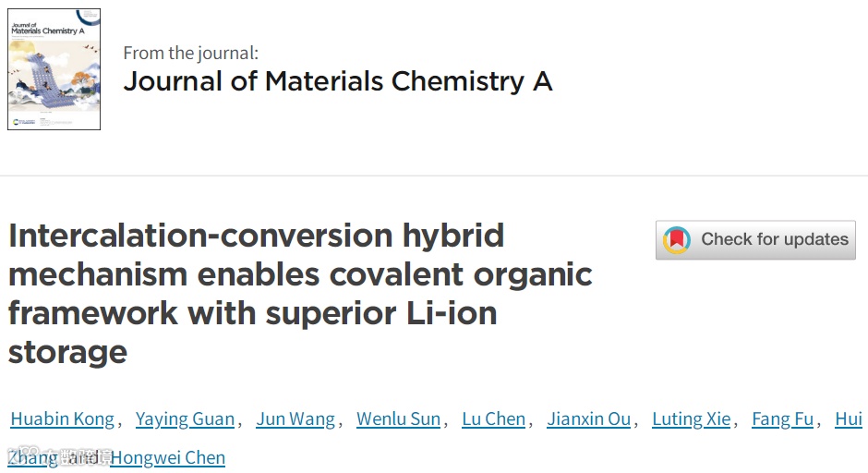Click the publisher logo on the journal cover
Viewport: 868px width, 473px height.
pos(25,121)
